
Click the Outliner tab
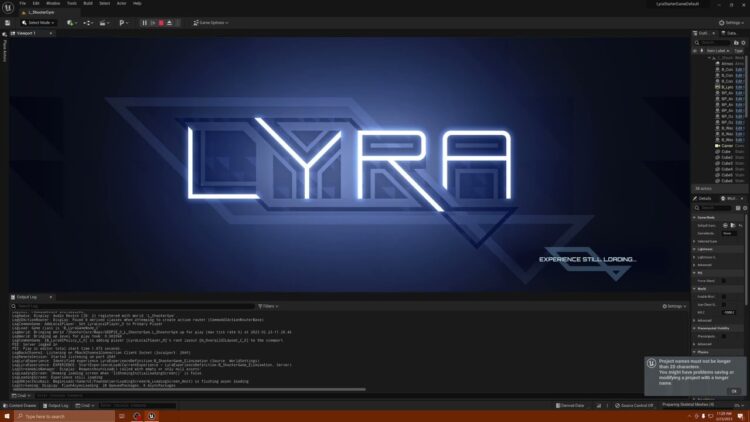coord(703,33)
